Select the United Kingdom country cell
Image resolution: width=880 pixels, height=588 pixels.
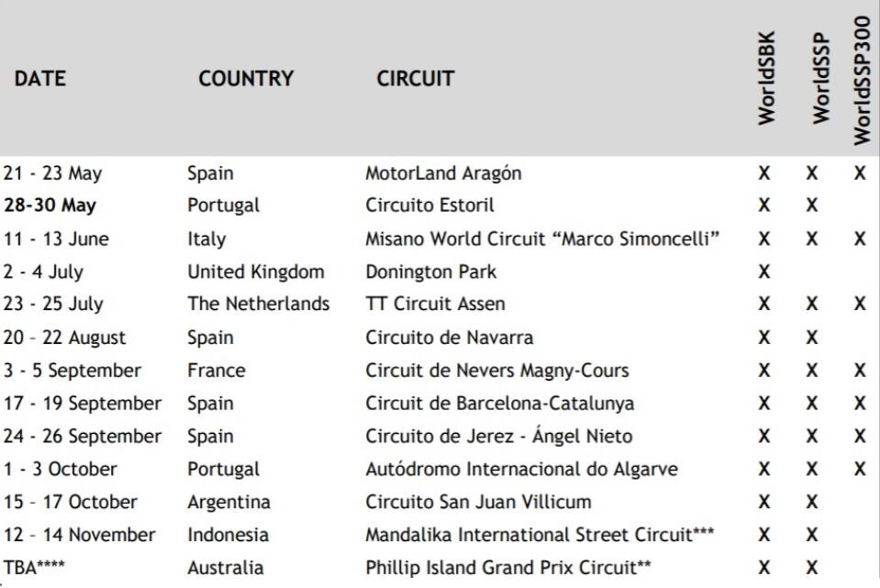tap(256, 272)
